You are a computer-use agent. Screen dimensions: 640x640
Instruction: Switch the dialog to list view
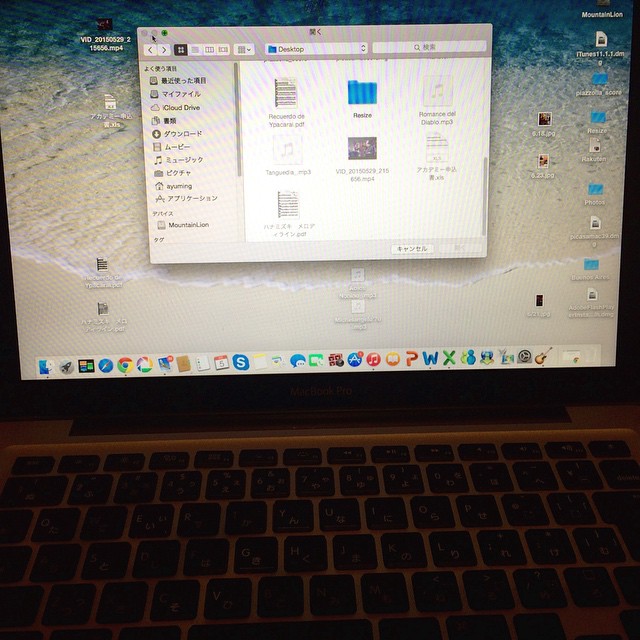195,50
